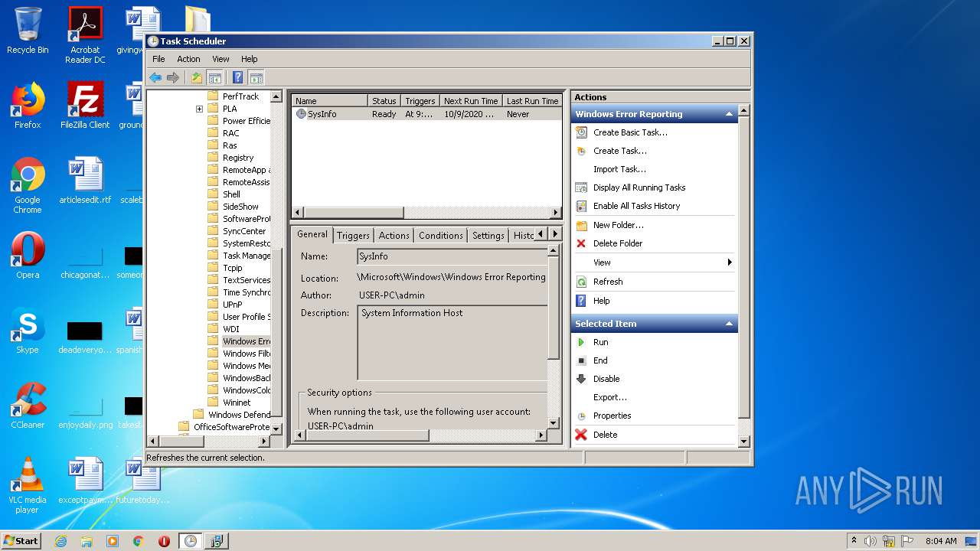
Task: Open the Help menu
Action: (250, 59)
